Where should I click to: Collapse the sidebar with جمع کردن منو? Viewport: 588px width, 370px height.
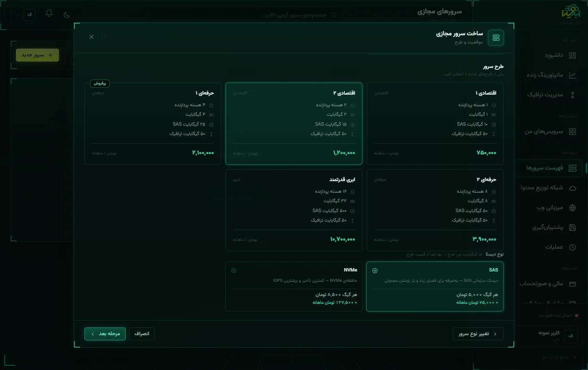click(555, 357)
